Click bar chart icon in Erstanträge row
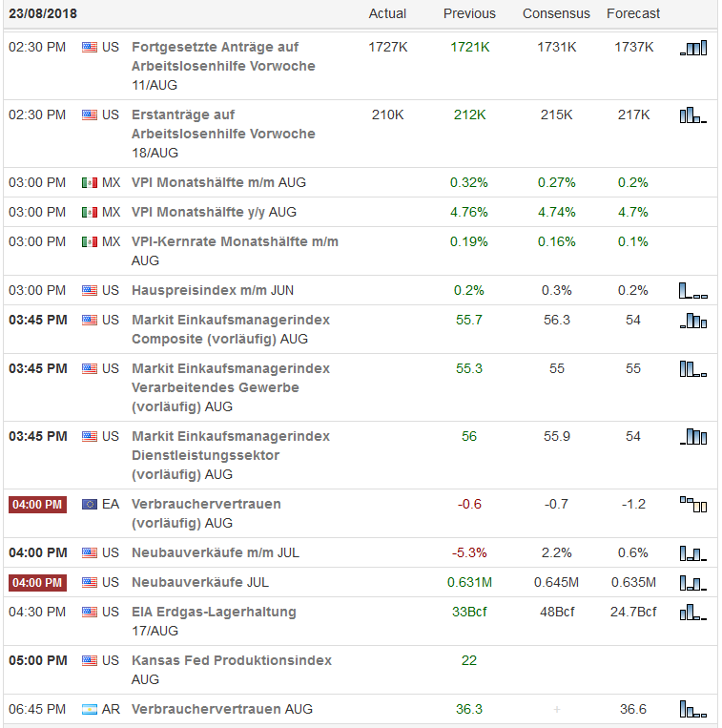 pyautogui.click(x=692, y=115)
